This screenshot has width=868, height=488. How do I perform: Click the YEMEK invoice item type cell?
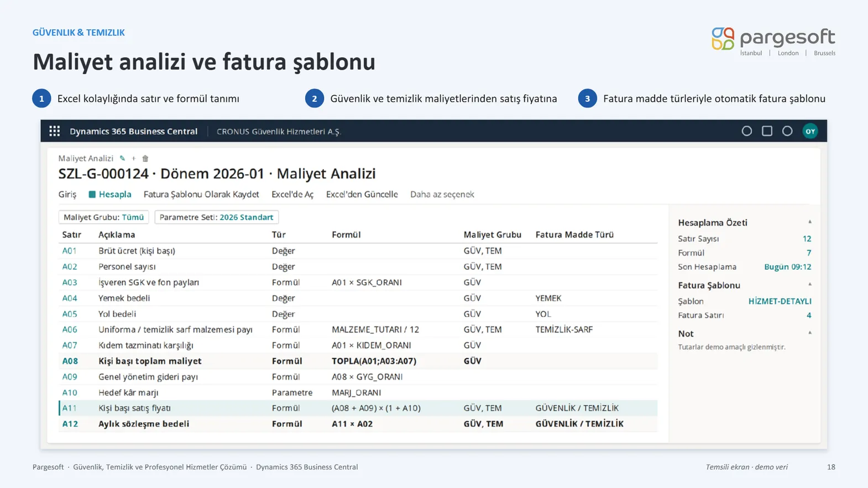[x=548, y=298]
